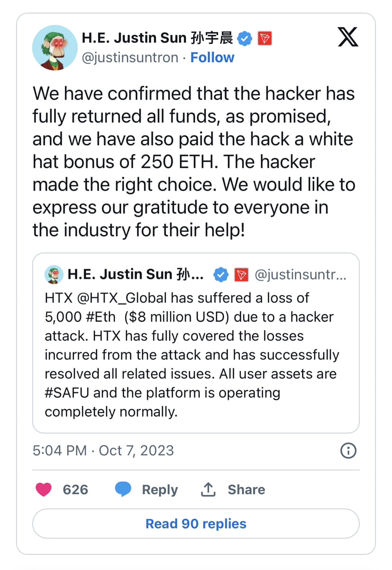Click the main tweet text about 250 ETH
Screen dimensions: 392x570
pos(194,161)
